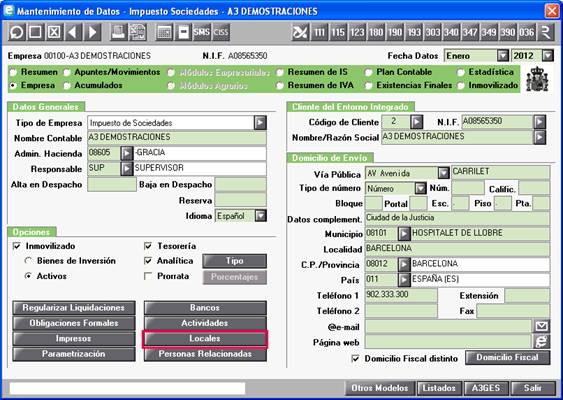Open the Tipo de número dropdown

420,188
